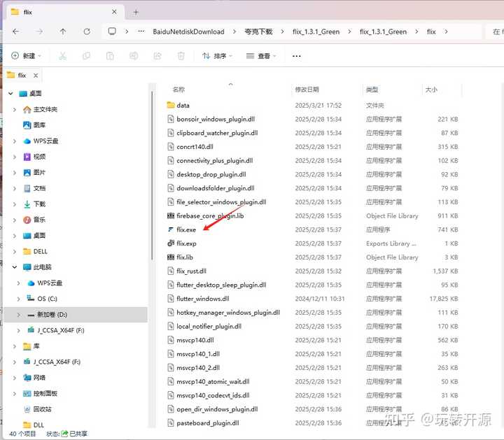
Task: Expand chevron after last flix breadcrumb
Action: click(446, 31)
